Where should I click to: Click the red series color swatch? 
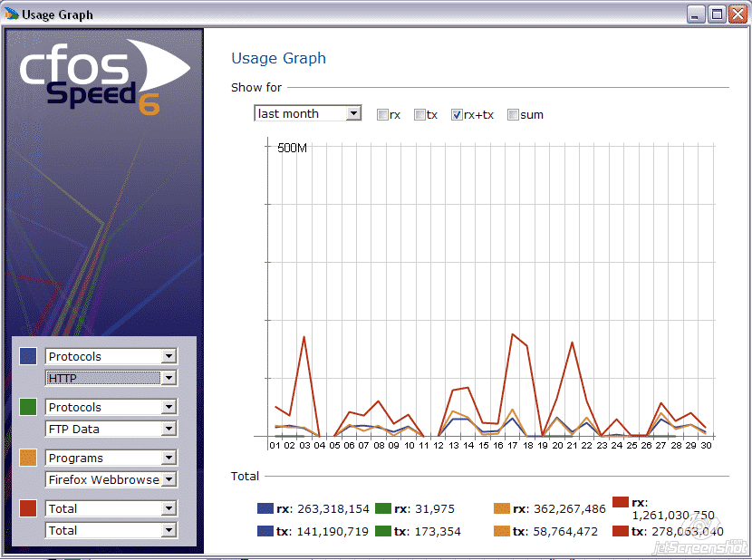click(28, 508)
